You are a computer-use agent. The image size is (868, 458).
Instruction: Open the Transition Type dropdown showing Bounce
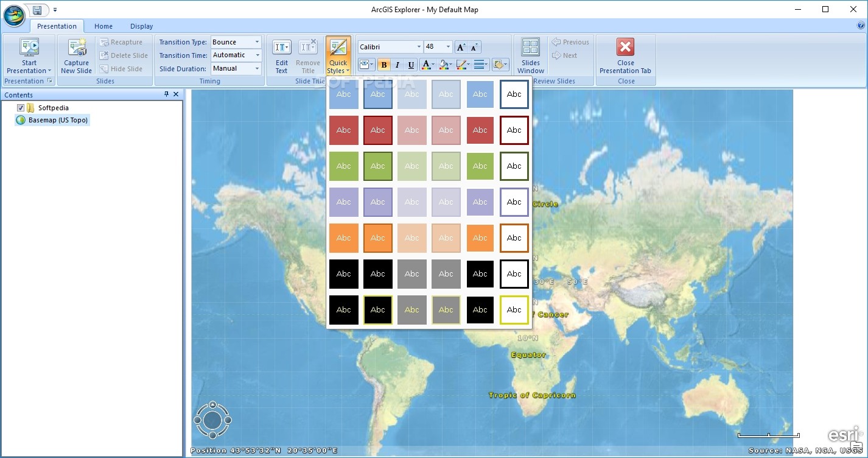tap(236, 42)
